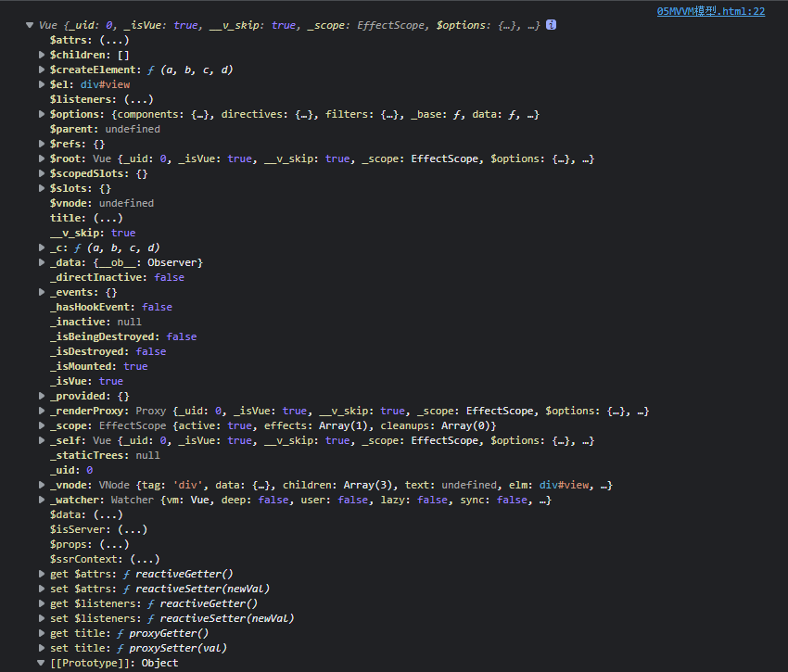Select the _isVue: true row
The height and width of the screenshot is (672, 788).
tap(86, 381)
